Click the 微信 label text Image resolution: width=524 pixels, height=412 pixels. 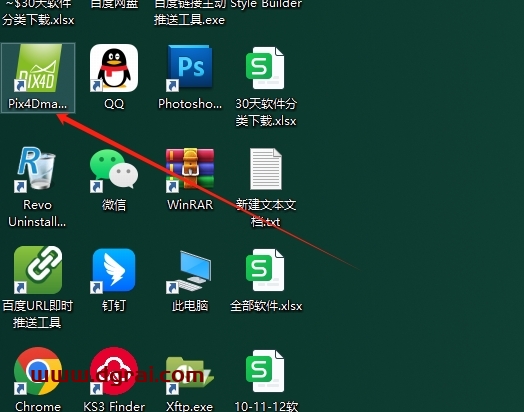tap(114, 205)
